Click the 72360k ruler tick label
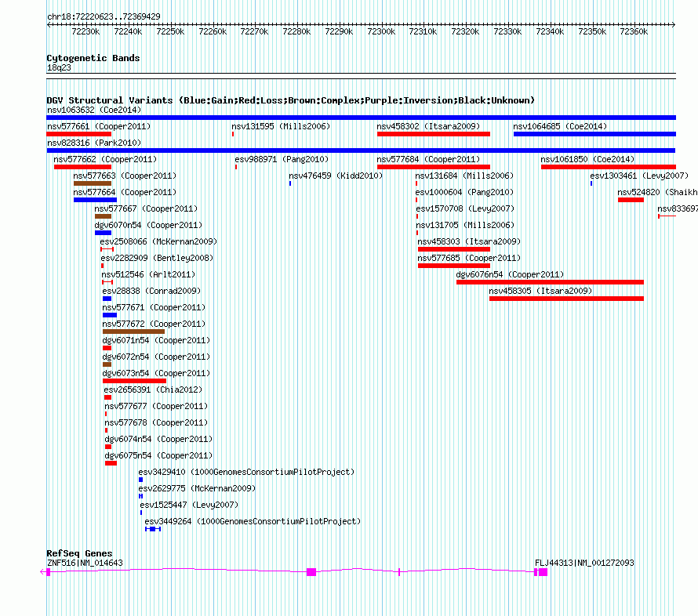This screenshot has height=616, width=698. [x=634, y=31]
